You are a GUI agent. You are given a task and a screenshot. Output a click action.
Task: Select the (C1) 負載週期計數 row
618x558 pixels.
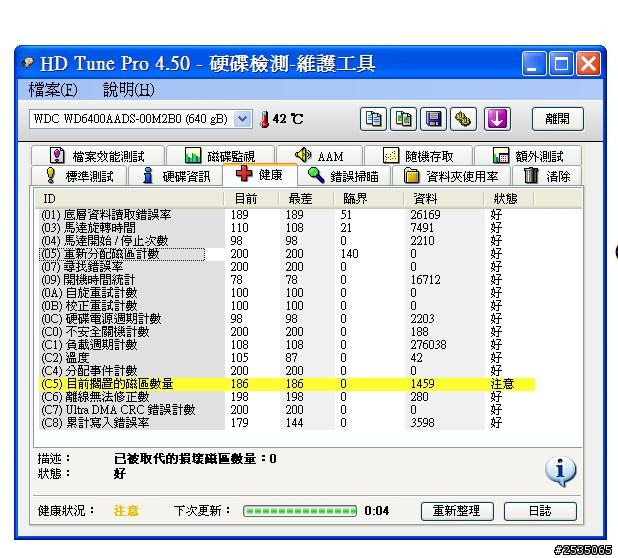click(287, 345)
